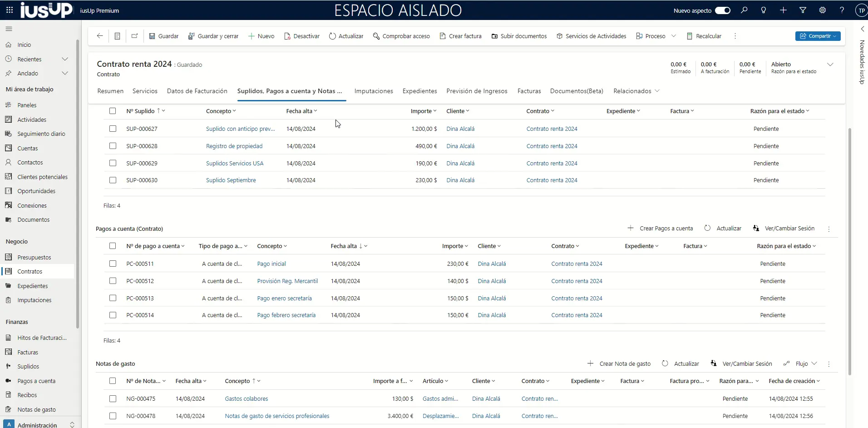
Task: Click the Crear factura button
Action: click(460, 36)
